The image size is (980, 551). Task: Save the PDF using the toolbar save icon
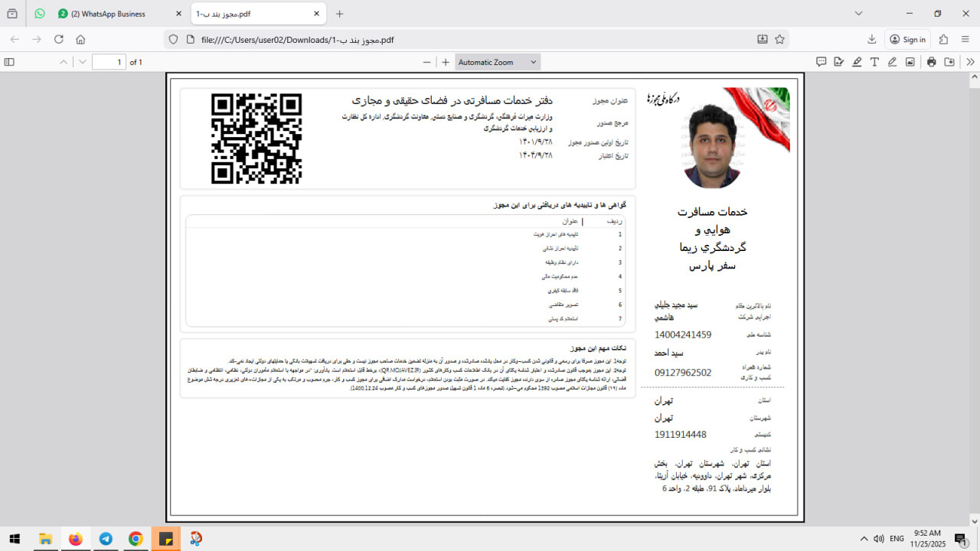[x=949, y=62]
